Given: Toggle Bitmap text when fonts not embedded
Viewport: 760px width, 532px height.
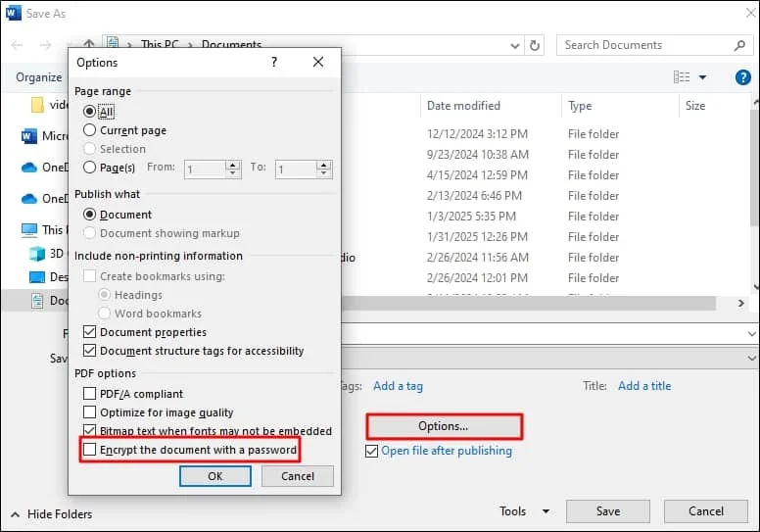Looking at the screenshot, I should pyautogui.click(x=89, y=430).
